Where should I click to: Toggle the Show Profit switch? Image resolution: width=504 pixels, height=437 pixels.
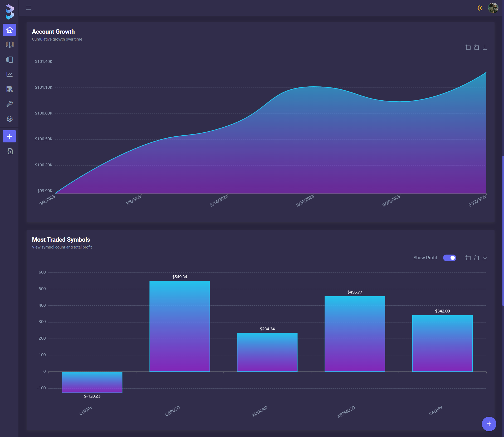coord(449,258)
